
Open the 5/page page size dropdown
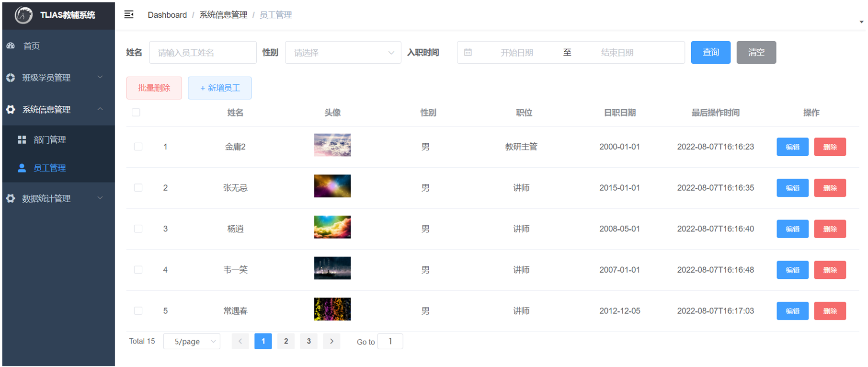click(x=192, y=341)
